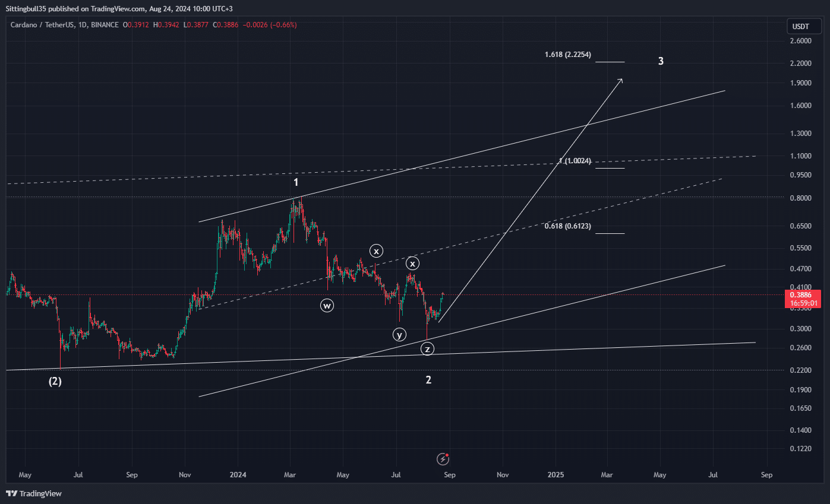Click 2.2000 on the price axis
Screen dimensions: 830x504
(802, 63)
